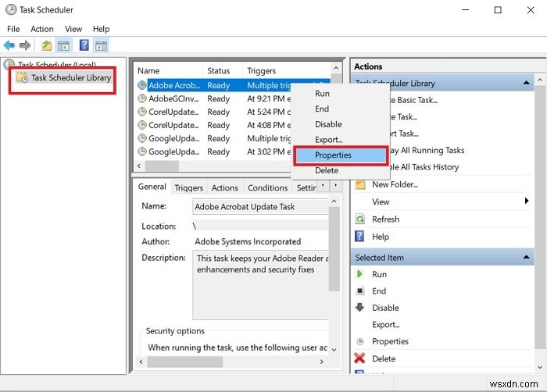This screenshot has width=547, height=392.
Task: Click the Actions pane scroll-down arrow
Action: pyautogui.click(x=540, y=367)
